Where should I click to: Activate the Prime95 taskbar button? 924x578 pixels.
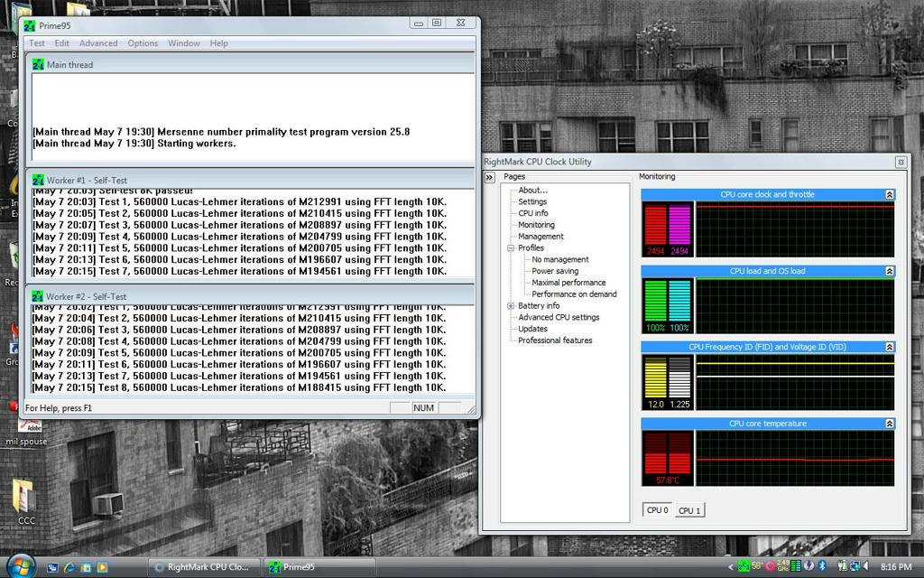click(319, 567)
